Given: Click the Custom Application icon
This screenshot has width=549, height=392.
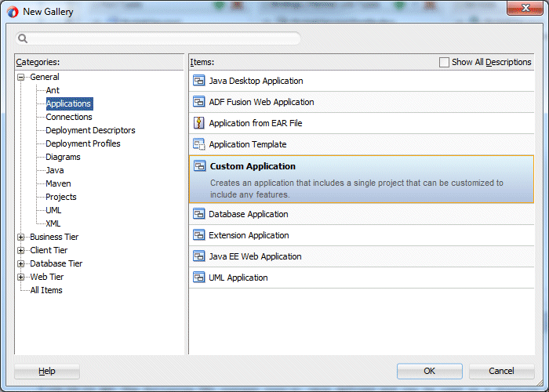Looking at the screenshot, I should coord(199,165).
